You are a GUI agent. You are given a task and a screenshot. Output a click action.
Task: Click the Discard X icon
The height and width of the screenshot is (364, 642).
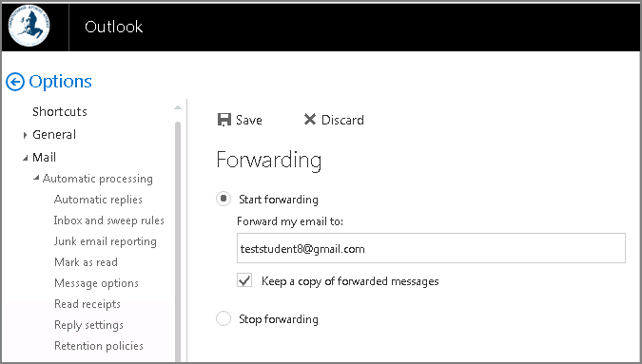click(x=310, y=120)
